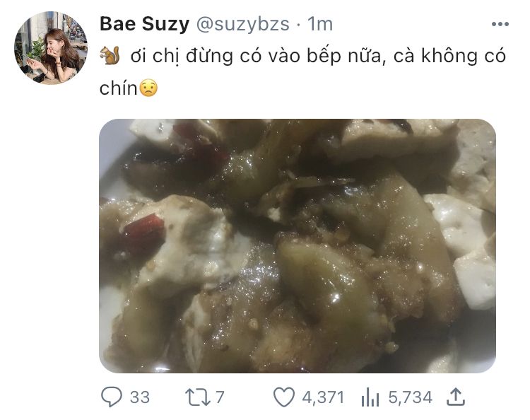
Task: Open the reply comment icon
Action: (x=112, y=397)
